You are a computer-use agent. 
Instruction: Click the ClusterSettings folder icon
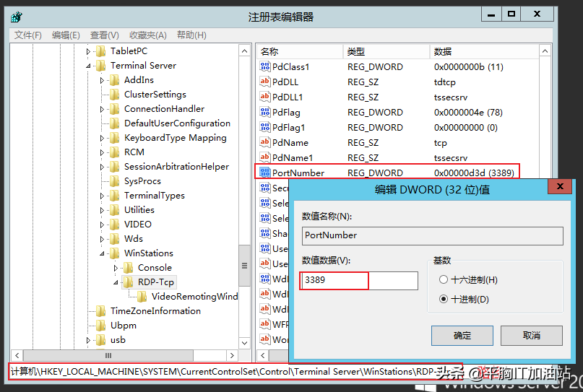(115, 95)
